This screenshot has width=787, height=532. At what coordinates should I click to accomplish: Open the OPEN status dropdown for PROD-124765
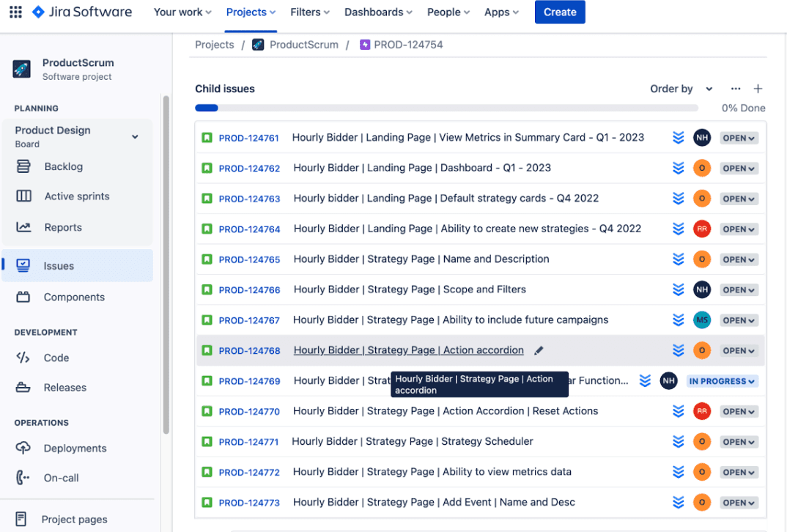pos(739,259)
